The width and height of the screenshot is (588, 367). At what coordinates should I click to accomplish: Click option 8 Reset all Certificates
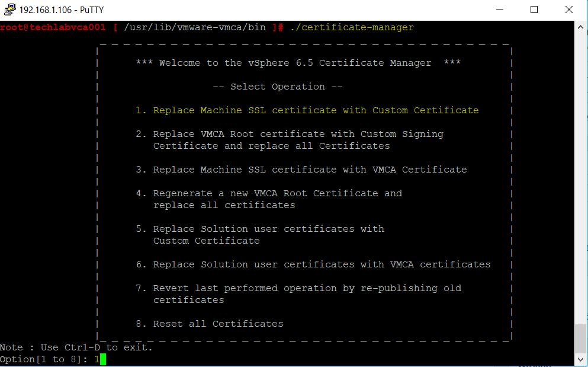(210, 324)
